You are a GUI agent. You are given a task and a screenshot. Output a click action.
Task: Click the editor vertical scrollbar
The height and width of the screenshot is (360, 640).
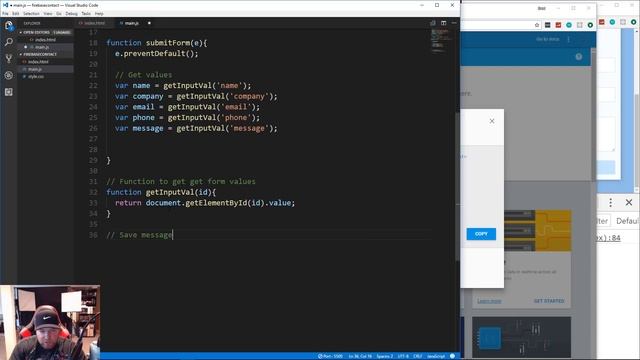coord(457,187)
